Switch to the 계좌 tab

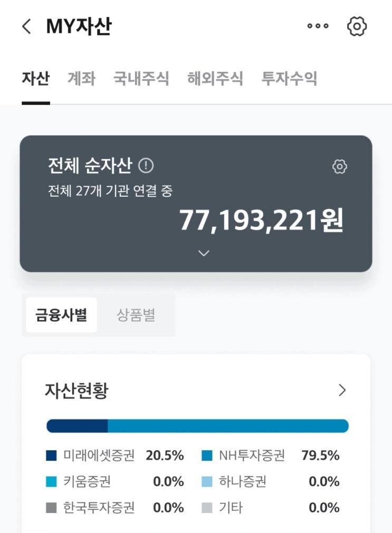tap(81, 79)
